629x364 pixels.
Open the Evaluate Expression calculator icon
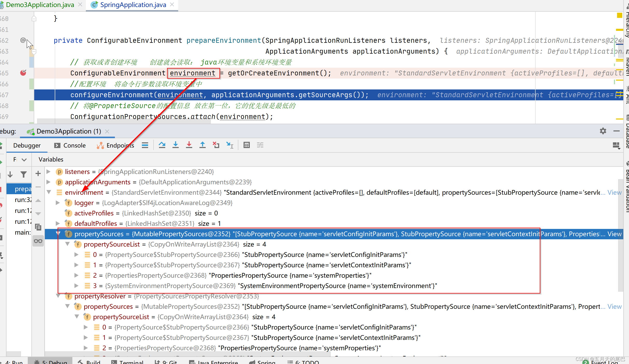pos(246,145)
